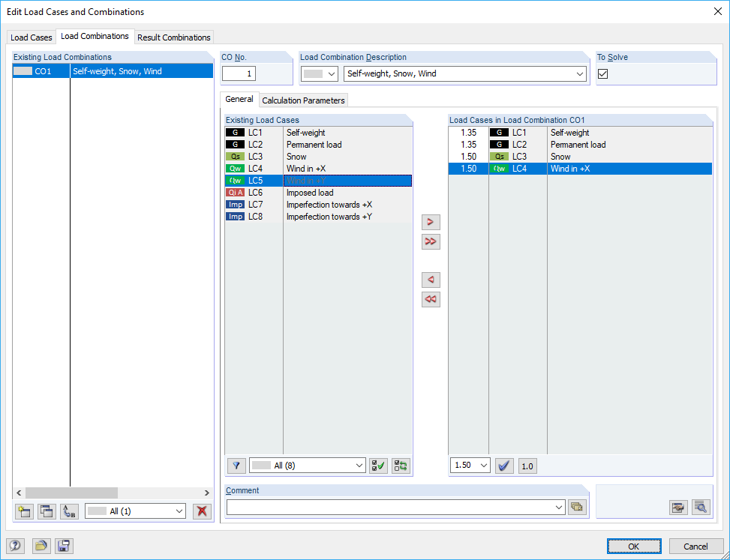This screenshot has width=730, height=560.
Task: Open the Comment dropdown arrow
Action: pyautogui.click(x=559, y=507)
